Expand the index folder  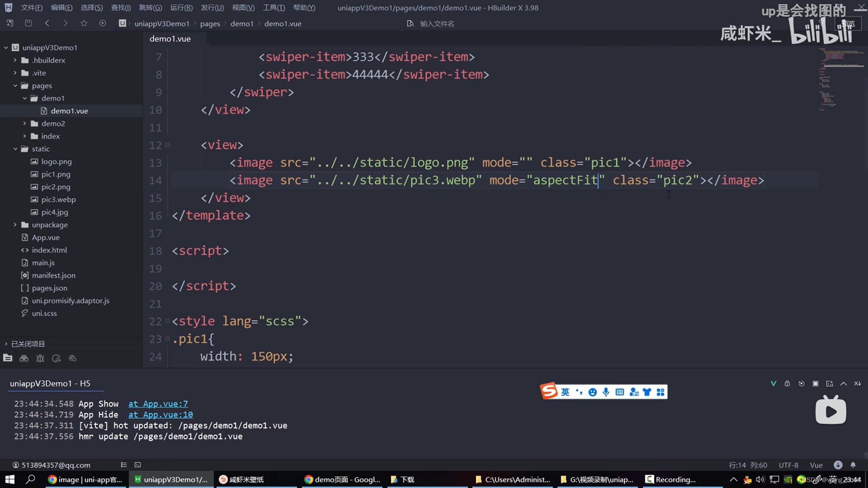(x=24, y=136)
